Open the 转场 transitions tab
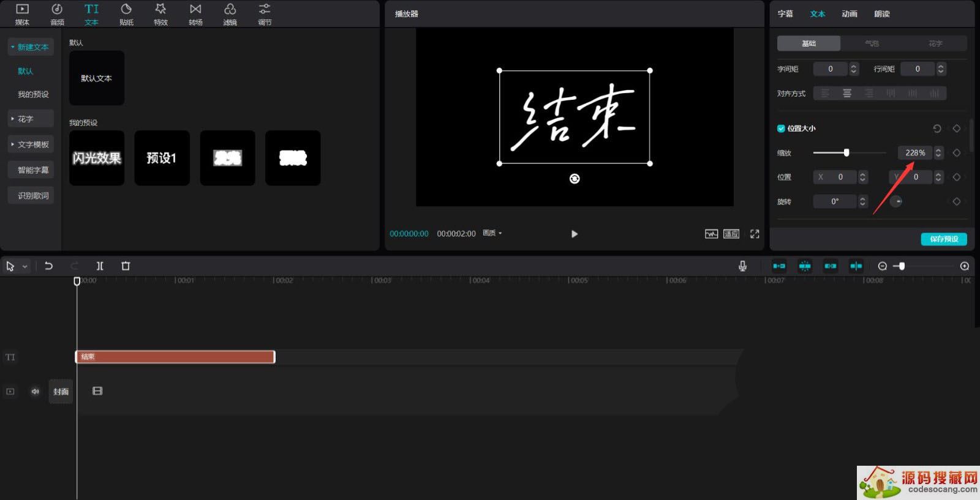This screenshot has width=980, height=500. 195,14
